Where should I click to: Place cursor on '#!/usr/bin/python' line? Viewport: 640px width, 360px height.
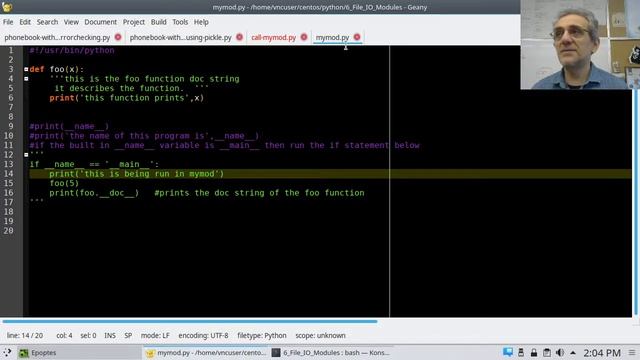pyautogui.click(x=72, y=50)
